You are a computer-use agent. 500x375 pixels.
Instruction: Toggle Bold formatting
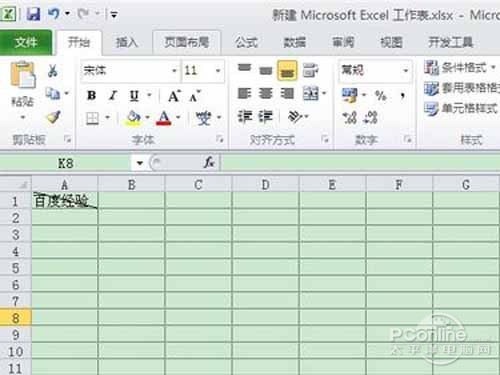tap(91, 96)
